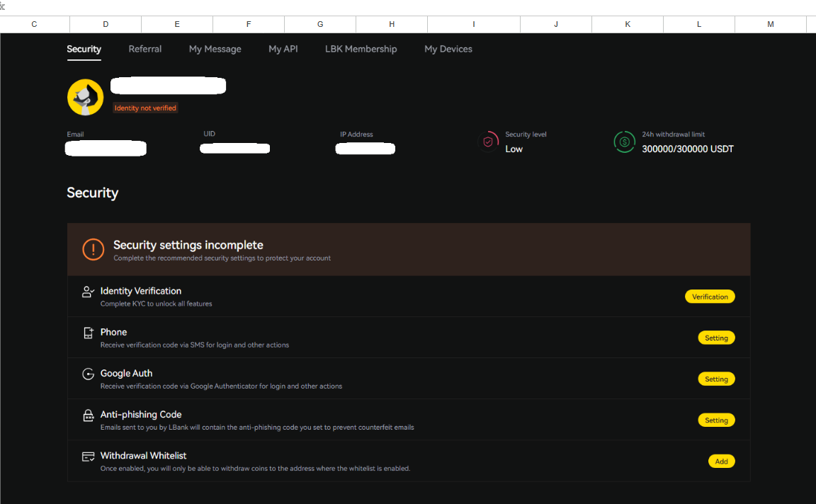The height and width of the screenshot is (504, 816).
Task: Click the 'Anti-phishing Code' row title
Action: click(141, 414)
